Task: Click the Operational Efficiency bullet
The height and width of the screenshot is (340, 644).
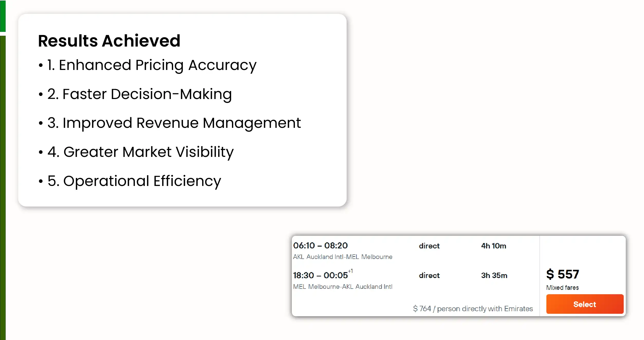Action: click(134, 181)
